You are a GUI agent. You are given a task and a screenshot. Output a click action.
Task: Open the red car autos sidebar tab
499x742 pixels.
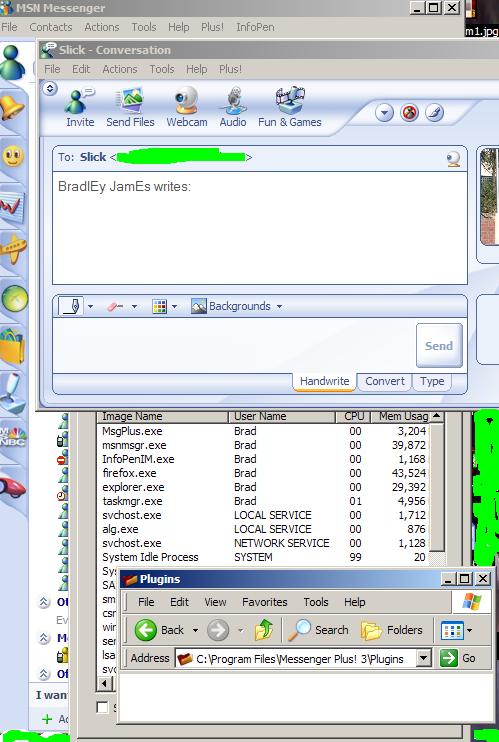coord(12,487)
